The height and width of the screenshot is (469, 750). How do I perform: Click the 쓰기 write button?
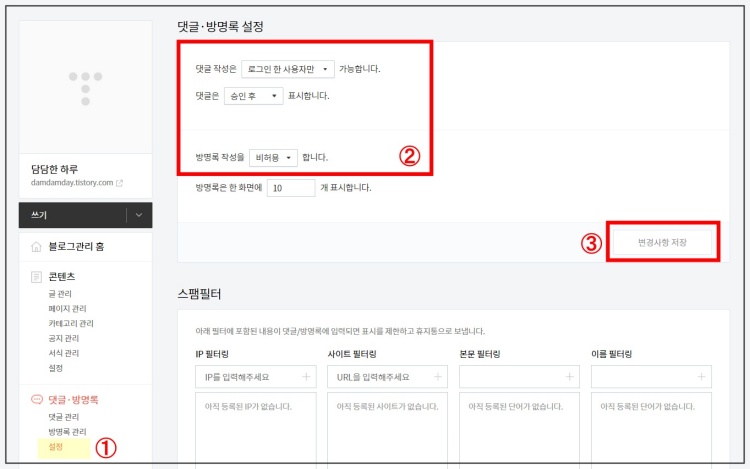[x=73, y=215]
